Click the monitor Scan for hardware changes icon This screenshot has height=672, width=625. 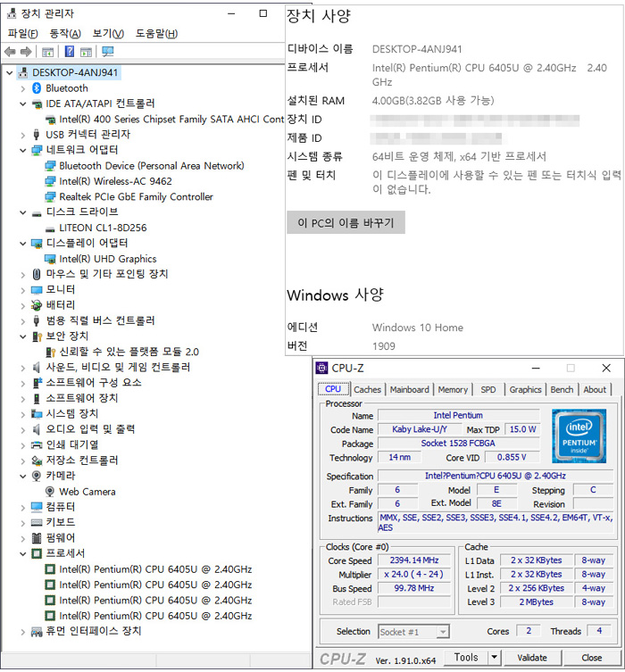108,52
